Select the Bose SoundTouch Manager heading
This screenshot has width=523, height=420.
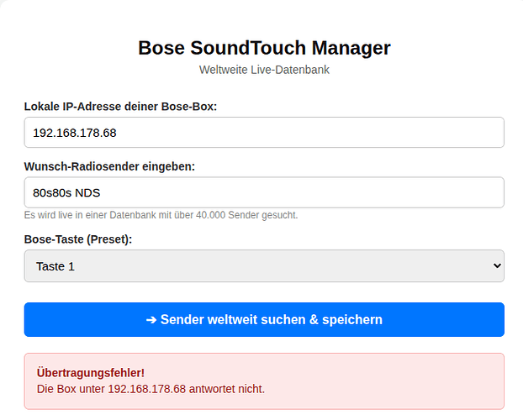(264, 48)
